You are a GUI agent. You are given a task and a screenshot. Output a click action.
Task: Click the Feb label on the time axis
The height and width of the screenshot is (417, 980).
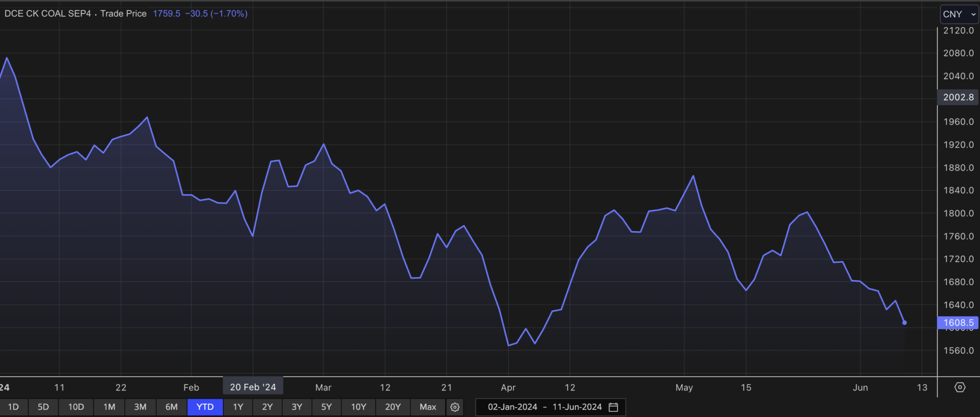pyautogui.click(x=191, y=387)
